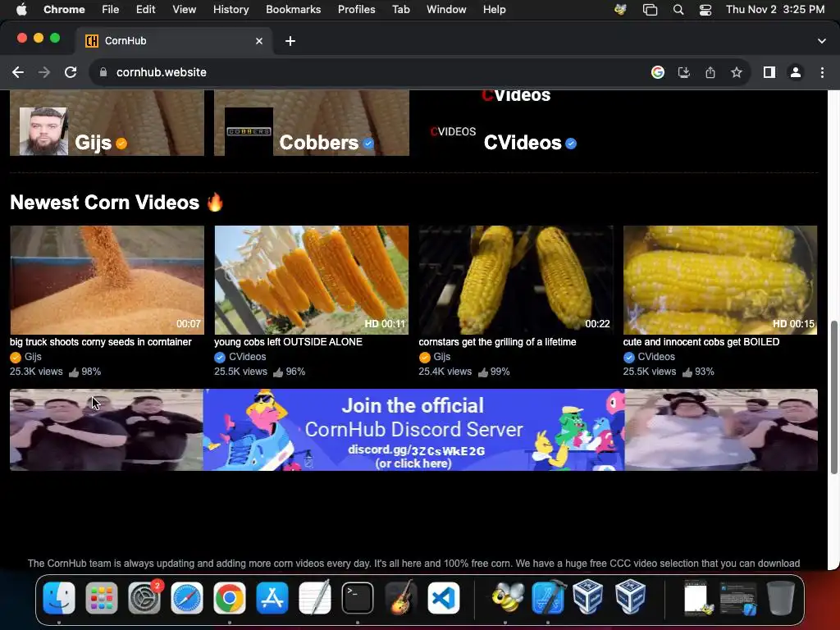
Task: Click the page vertical scrollbar thumb
Action: pos(833,397)
